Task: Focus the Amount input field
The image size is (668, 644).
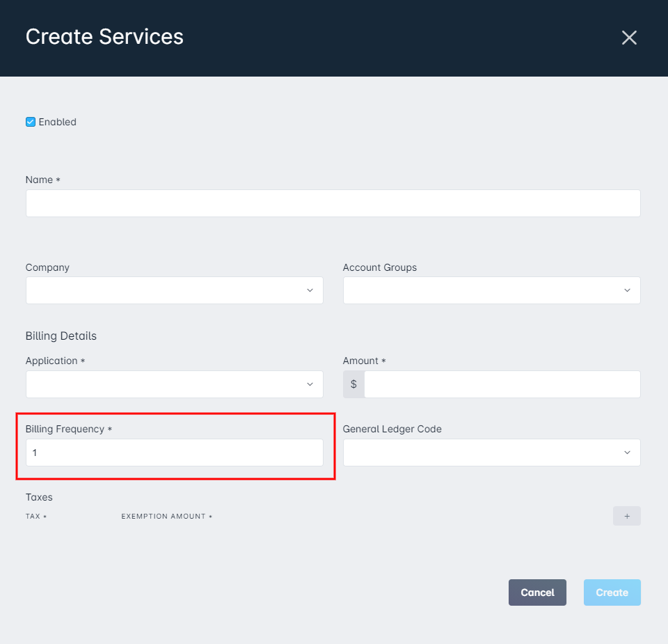Action: [x=502, y=384]
